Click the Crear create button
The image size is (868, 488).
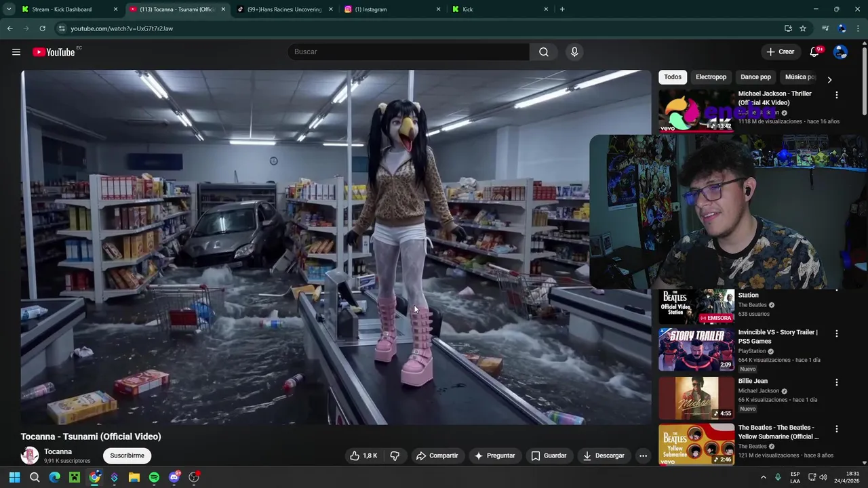(x=780, y=52)
